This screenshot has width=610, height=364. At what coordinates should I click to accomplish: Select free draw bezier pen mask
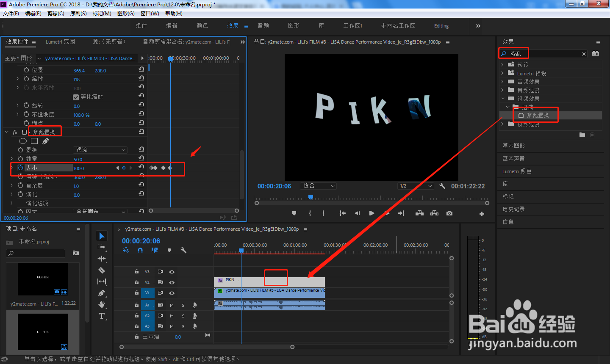point(45,141)
